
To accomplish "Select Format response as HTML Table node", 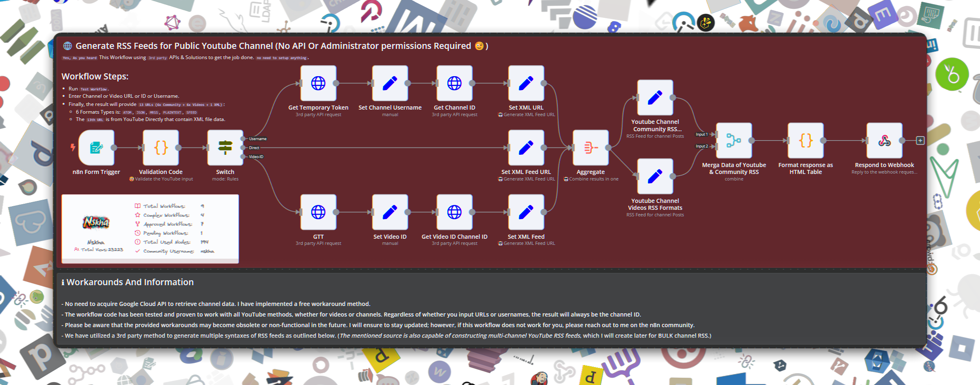I will click(x=806, y=141).
